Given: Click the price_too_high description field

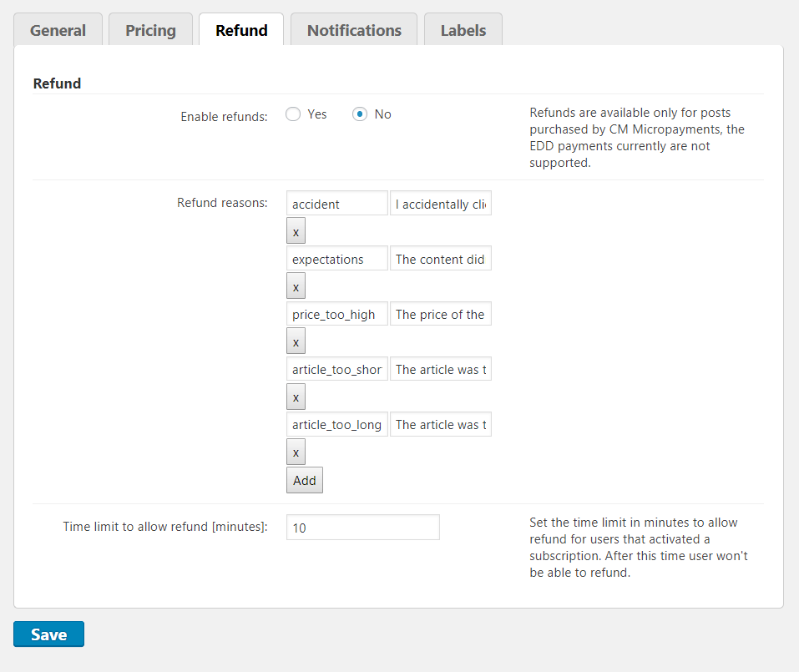Looking at the screenshot, I should [x=441, y=313].
